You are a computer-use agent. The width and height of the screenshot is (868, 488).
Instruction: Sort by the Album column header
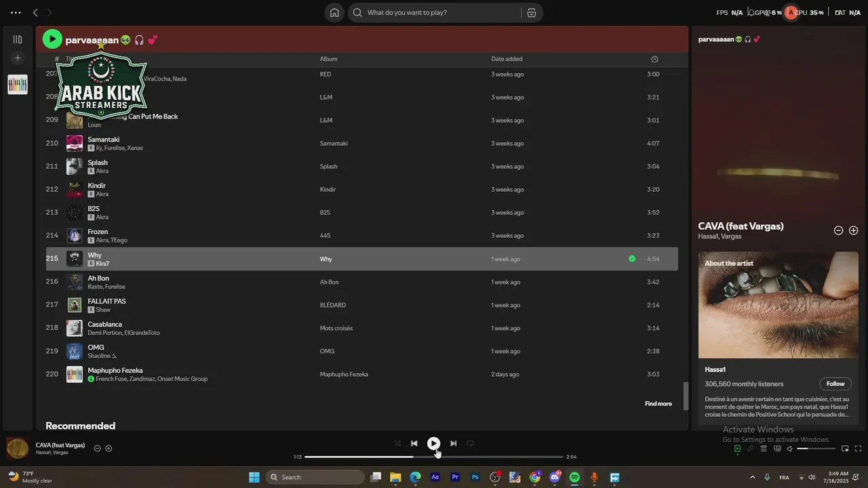pyautogui.click(x=328, y=59)
